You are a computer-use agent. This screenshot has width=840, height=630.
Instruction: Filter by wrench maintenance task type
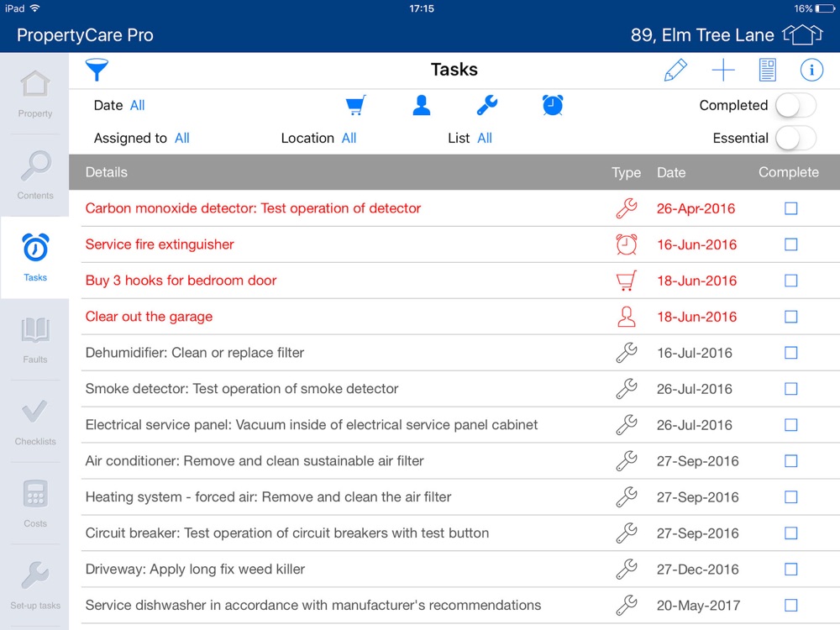tap(487, 105)
